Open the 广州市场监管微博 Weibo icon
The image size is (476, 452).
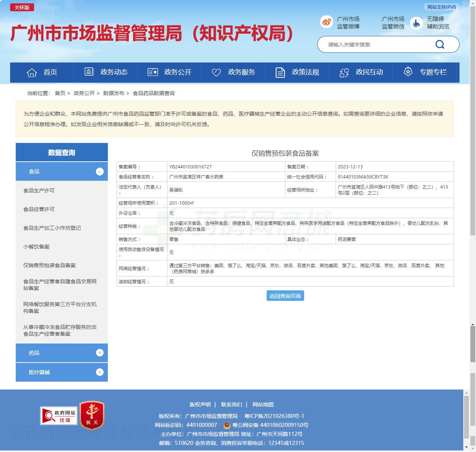pyautogui.click(x=326, y=22)
